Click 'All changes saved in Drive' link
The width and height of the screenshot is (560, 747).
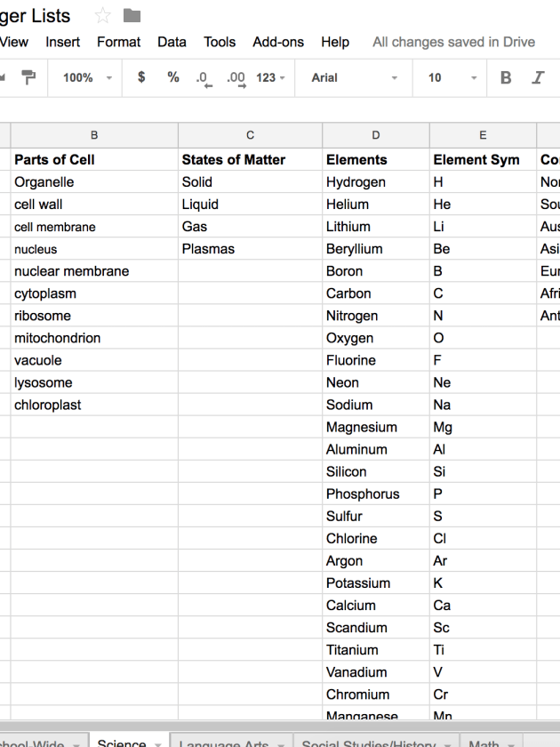point(453,42)
